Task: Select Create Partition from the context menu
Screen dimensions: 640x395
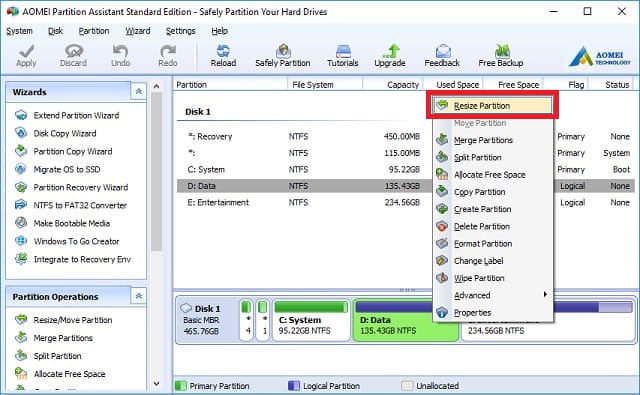Action: point(492,209)
